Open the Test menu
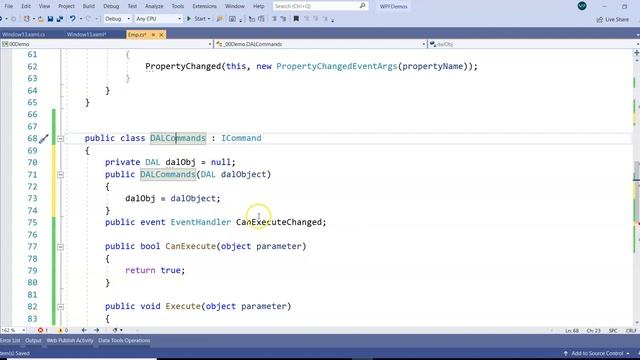 132,6
